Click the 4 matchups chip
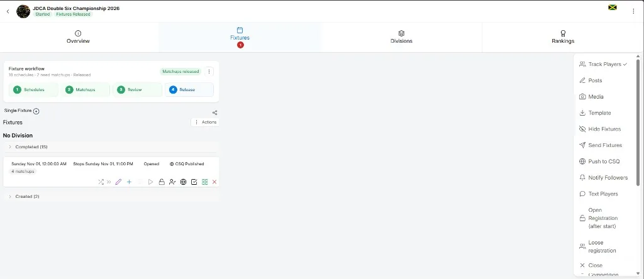Screen dimensions: 644x279 pos(23,171)
